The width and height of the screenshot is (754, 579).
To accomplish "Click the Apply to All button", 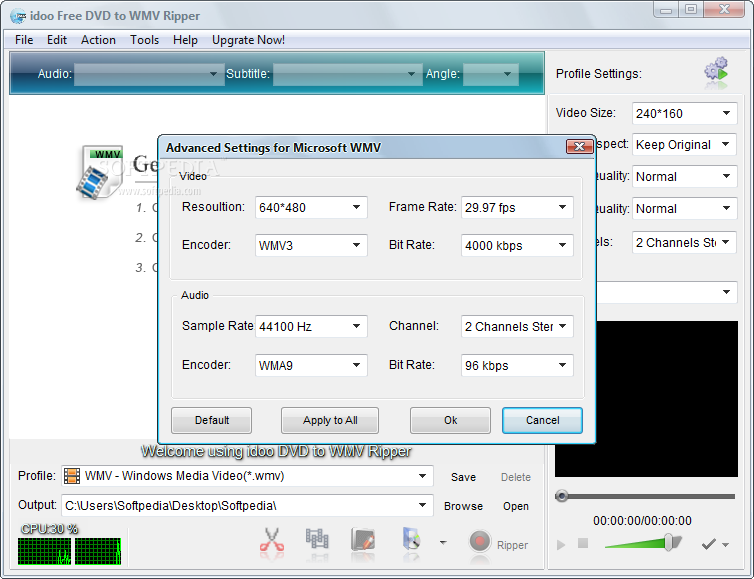I will (x=330, y=420).
